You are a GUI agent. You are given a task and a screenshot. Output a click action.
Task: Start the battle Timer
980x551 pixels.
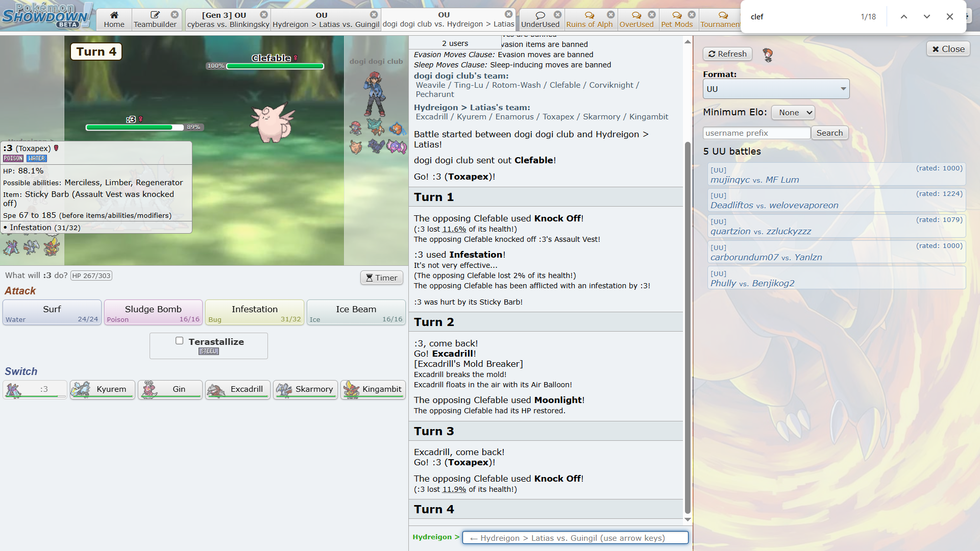(x=382, y=278)
